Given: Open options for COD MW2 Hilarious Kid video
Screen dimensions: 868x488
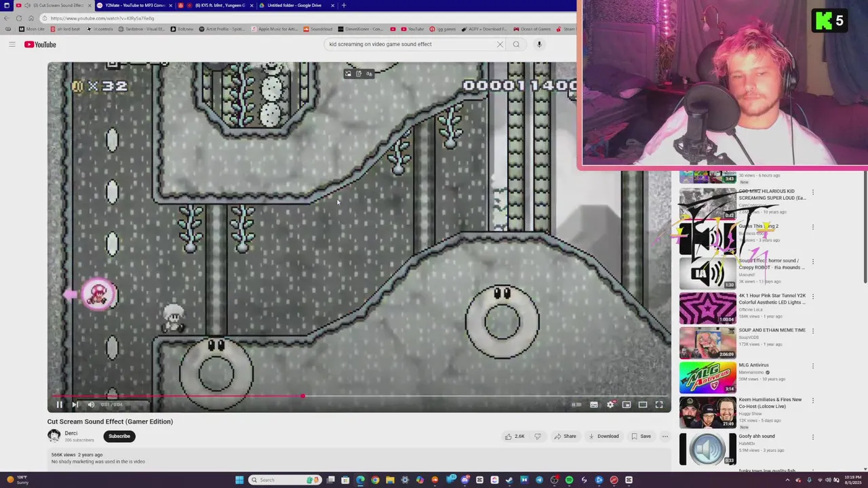Looking at the screenshot, I should tap(813, 192).
